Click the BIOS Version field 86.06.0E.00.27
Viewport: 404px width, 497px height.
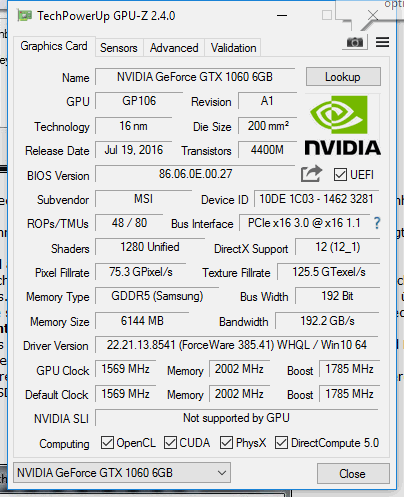tap(195, 174)
